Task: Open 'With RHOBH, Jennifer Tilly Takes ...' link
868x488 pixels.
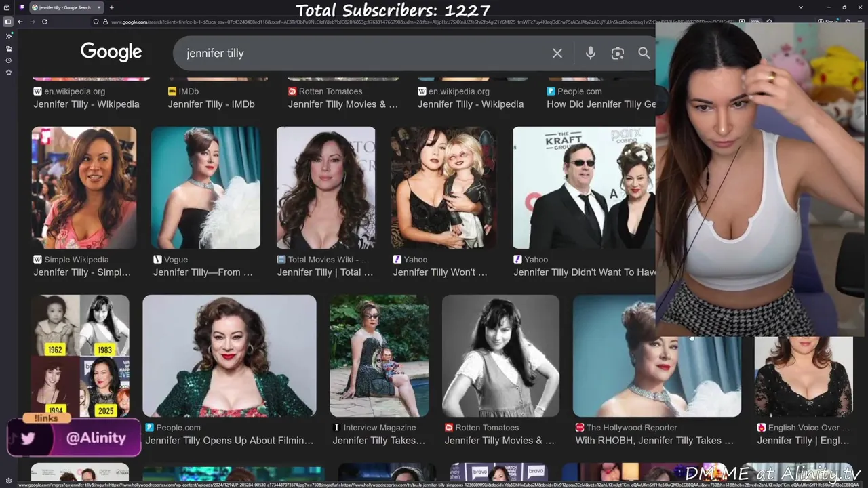Action: [x=654, y=441]
